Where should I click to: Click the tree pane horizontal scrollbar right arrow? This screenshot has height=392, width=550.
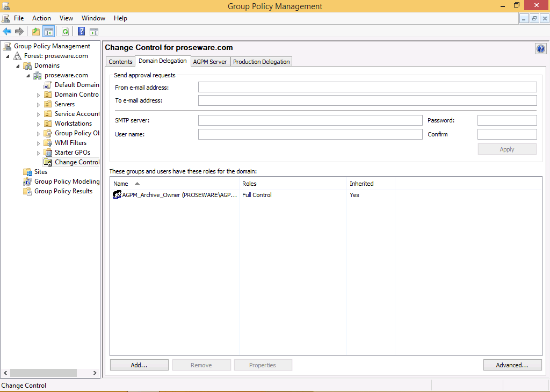(95, 373)
